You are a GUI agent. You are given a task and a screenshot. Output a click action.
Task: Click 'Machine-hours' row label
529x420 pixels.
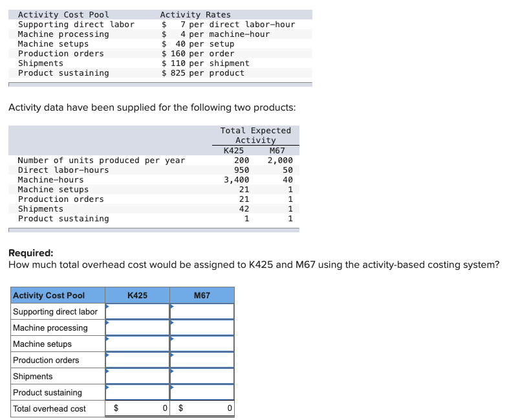(x=50, y=180)
